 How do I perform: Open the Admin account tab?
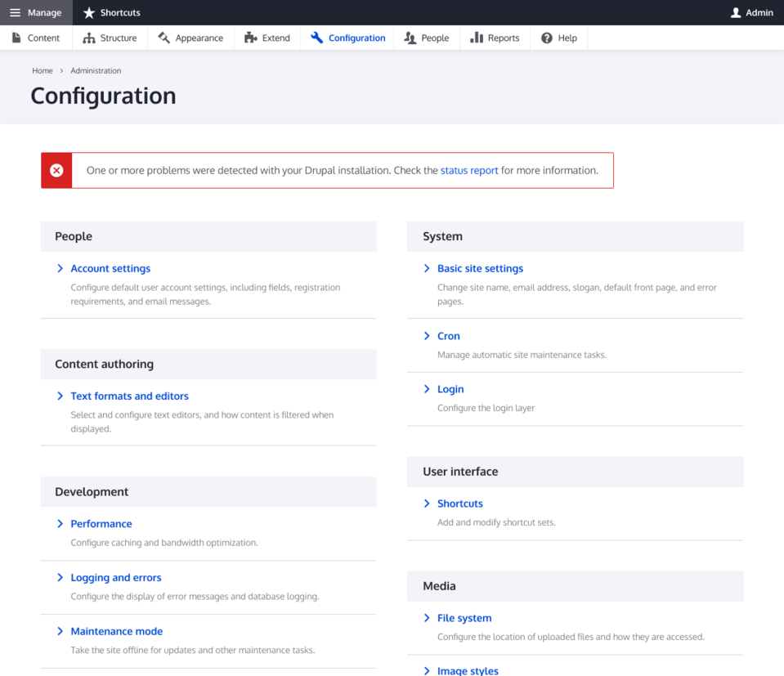752,12
